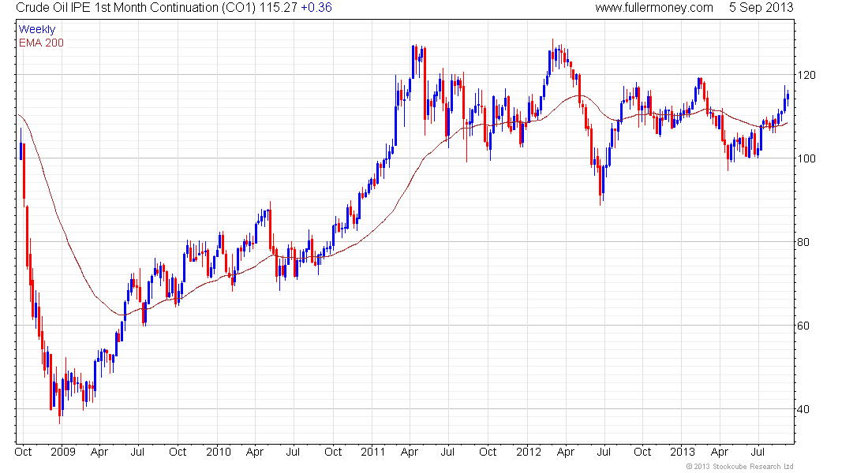
Task: Click the price change value +0.36
Action: [316, 8]
